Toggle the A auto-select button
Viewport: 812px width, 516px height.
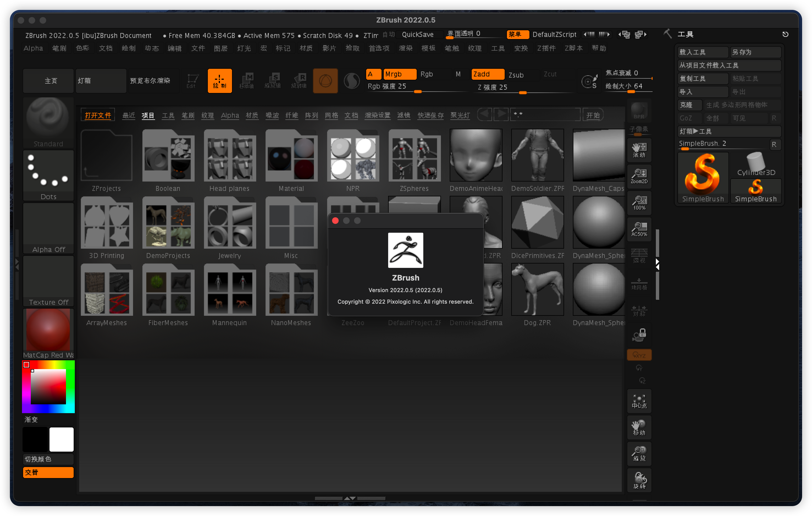click(x=374, y=74)
